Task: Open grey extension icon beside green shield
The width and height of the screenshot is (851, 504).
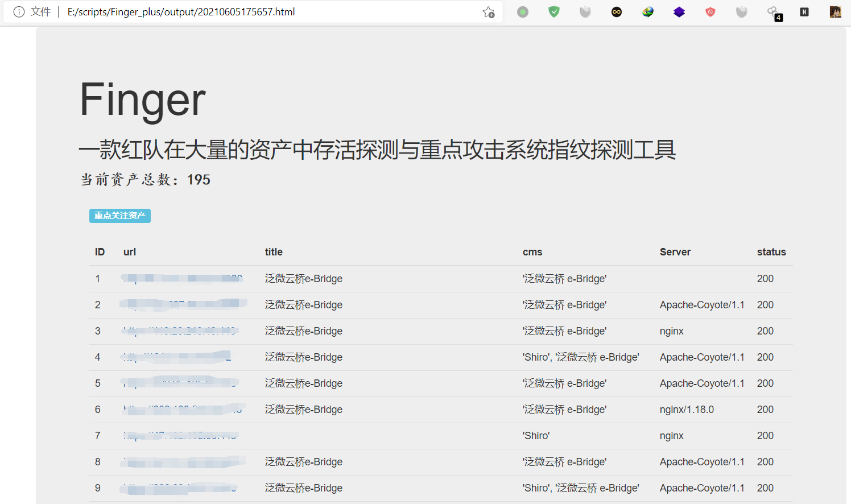Action: click(585, 12)
